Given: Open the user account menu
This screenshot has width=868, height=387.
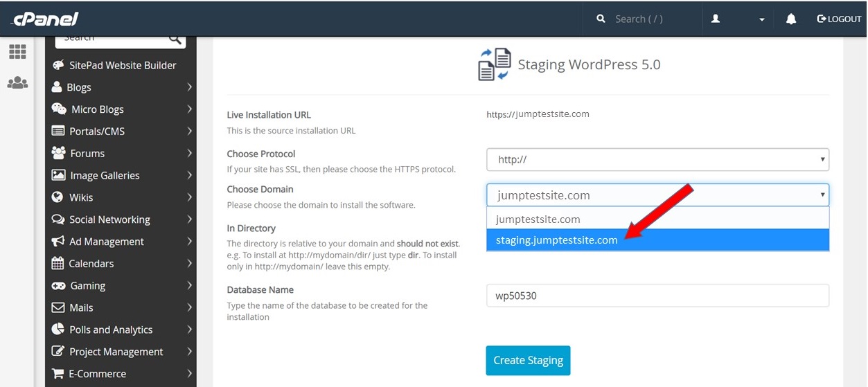Looking at the screenshot, I should tap(737, 19).
